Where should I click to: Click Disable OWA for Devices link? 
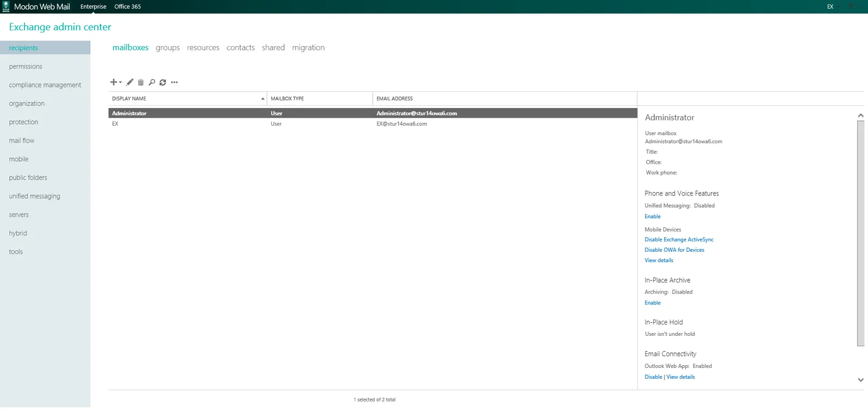coord(674,250)
